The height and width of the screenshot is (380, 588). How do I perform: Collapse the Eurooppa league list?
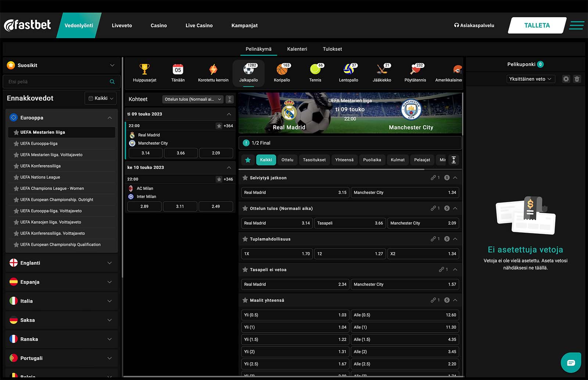110,118
